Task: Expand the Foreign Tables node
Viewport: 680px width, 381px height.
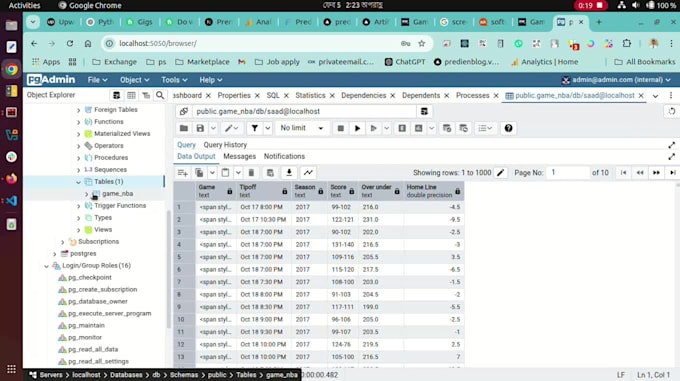Action: point(78,110)
